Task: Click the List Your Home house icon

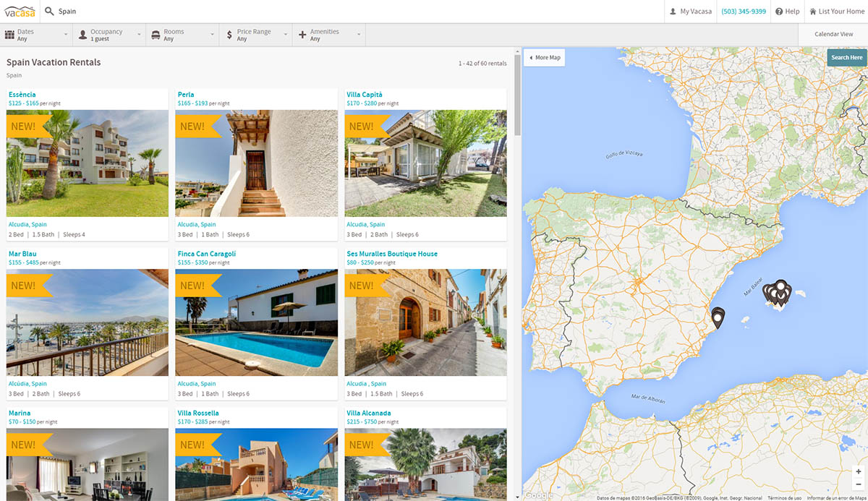Action: pyautogui.click(x=813, y=12)
